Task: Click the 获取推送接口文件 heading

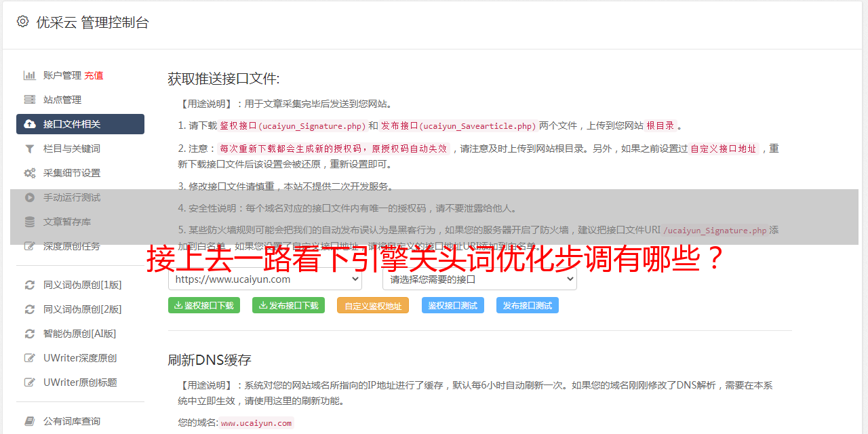Action: 224,79
